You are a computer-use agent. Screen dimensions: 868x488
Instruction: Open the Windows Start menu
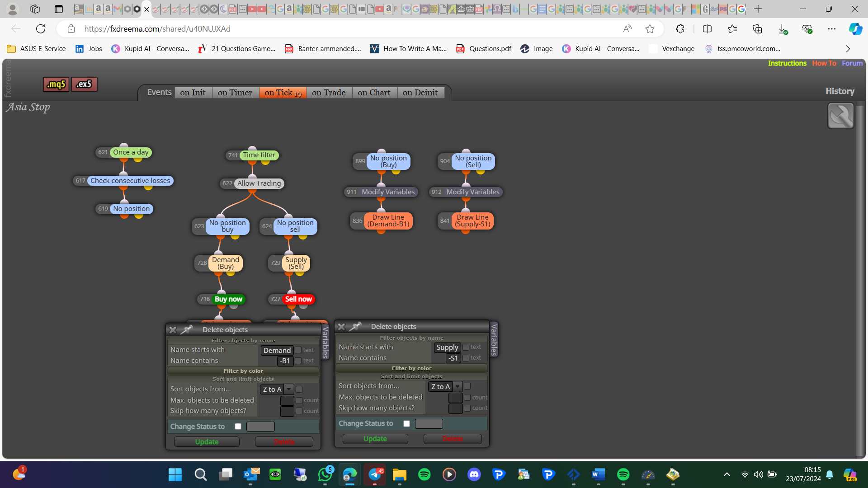175,474
